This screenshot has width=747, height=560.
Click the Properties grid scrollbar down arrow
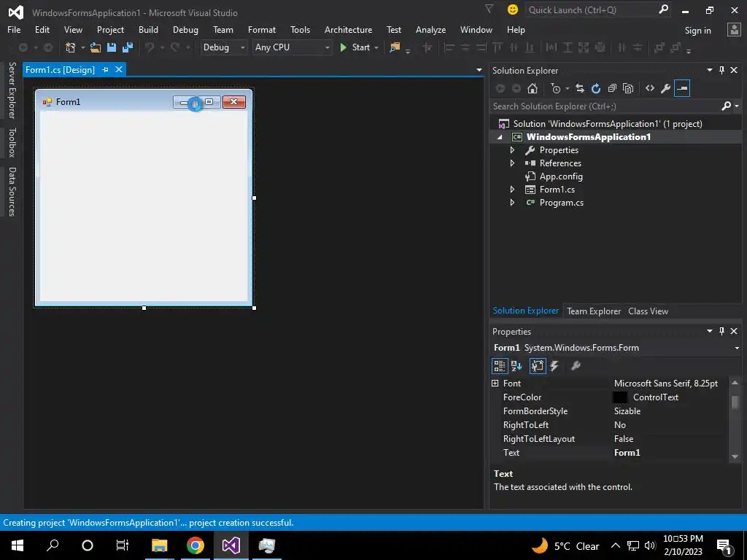735,456
